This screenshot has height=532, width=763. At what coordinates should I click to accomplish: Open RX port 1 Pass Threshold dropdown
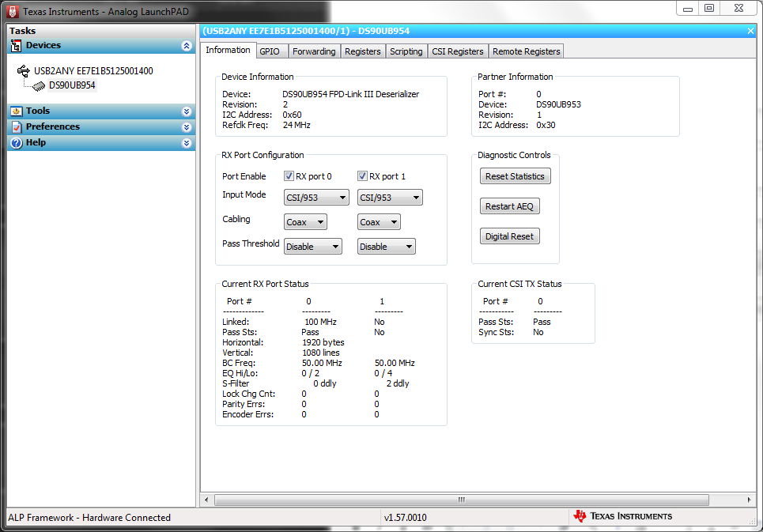[x=386, y=247]
